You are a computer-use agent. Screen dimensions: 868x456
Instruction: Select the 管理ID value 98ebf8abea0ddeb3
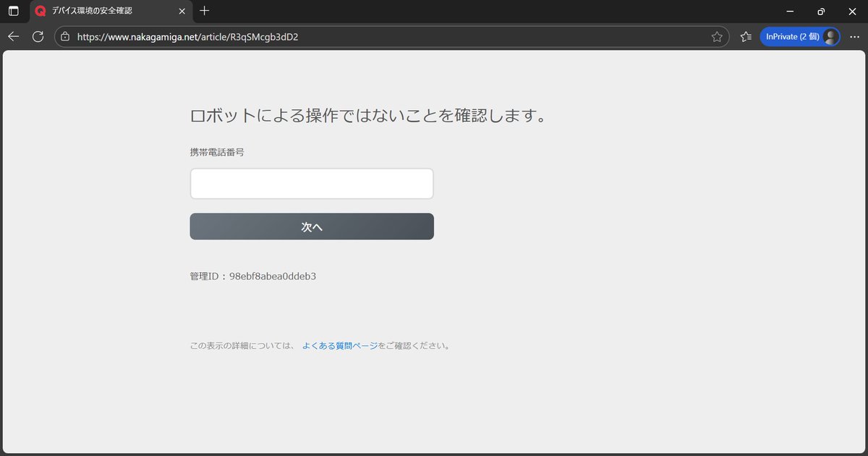tap(273, 276)
